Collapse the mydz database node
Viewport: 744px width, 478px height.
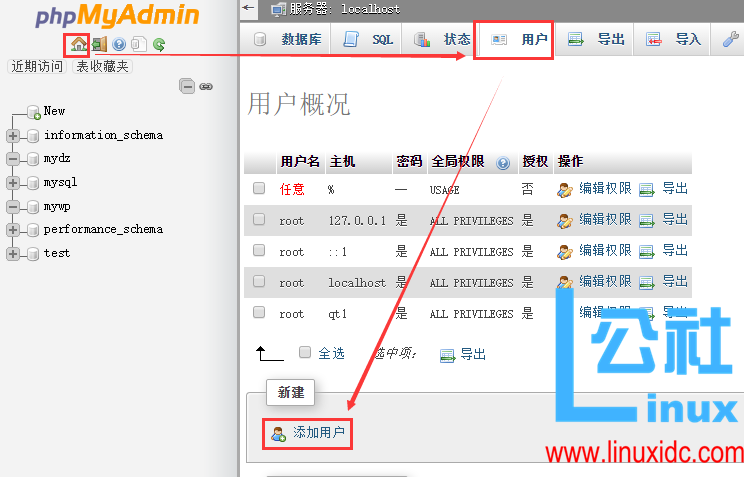click(x=13, y=159)
